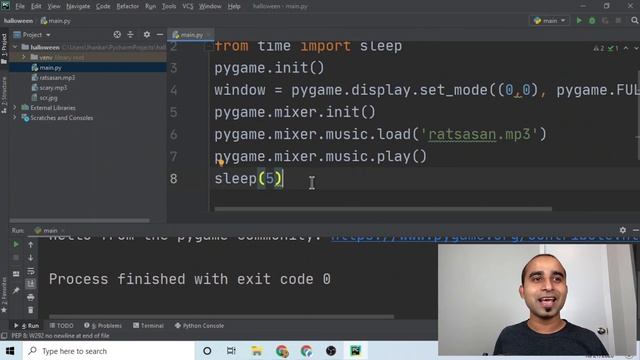Open Windows Start menu
Viewport: 640px width, 360px height.
tap(10, 351)
